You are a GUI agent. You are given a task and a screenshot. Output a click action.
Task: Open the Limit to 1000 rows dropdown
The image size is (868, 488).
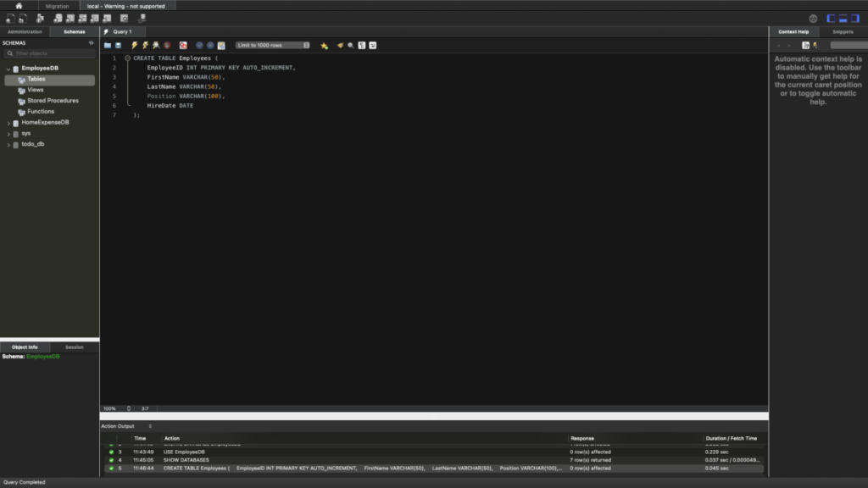(272, 45)
